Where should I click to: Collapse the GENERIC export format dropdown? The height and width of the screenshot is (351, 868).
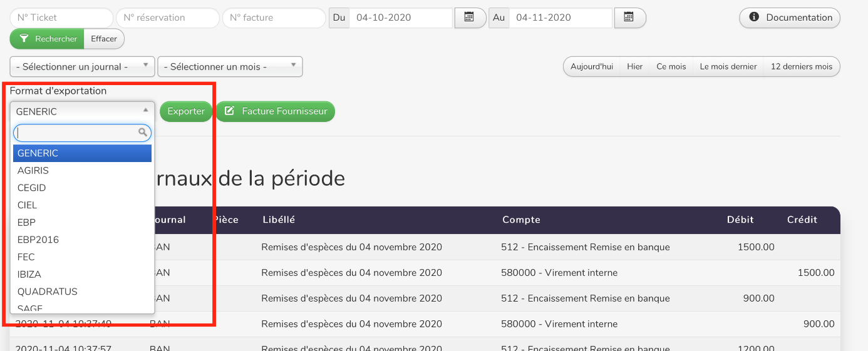(x=82, y=111)
